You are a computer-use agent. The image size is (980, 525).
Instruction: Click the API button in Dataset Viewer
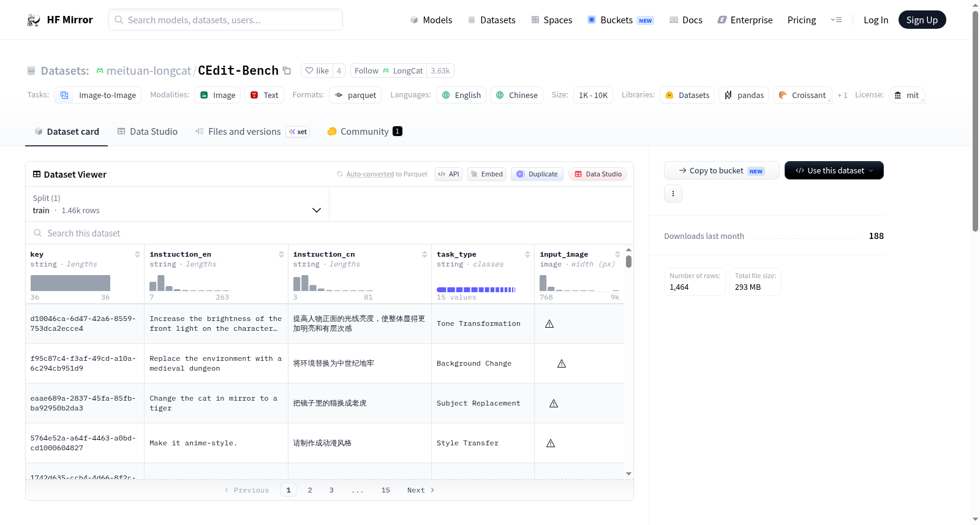coord(448,174)
